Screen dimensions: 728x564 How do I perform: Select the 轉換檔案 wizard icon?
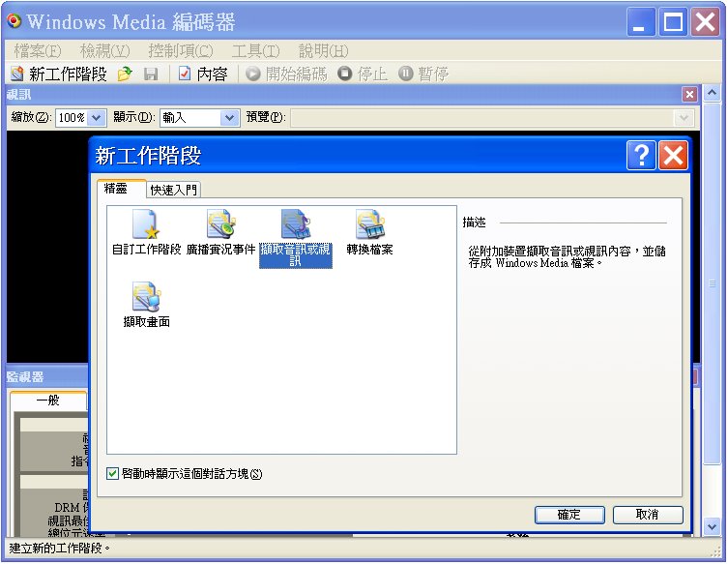coord(368,224)
